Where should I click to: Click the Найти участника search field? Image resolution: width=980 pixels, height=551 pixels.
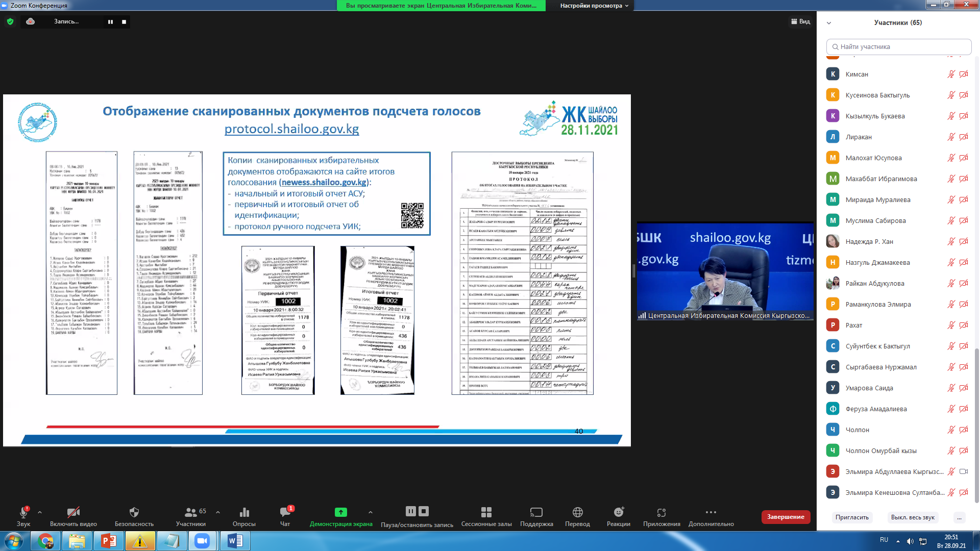[x=898, y=46]
